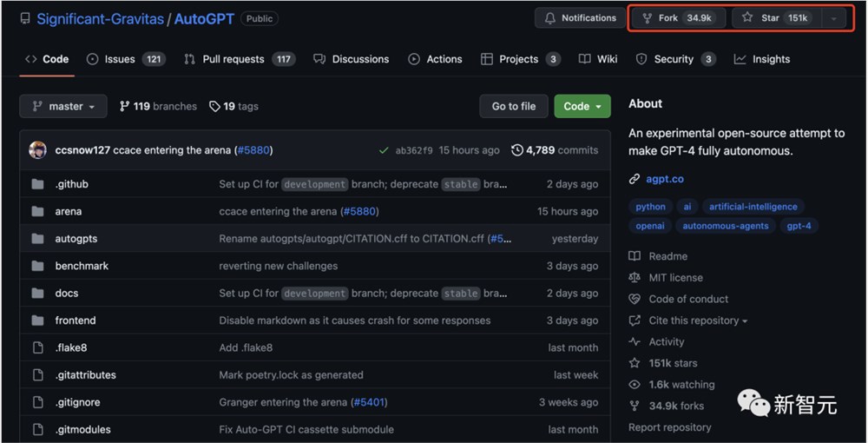Click the chain link icon beside agpt.co

coord(635,179)
